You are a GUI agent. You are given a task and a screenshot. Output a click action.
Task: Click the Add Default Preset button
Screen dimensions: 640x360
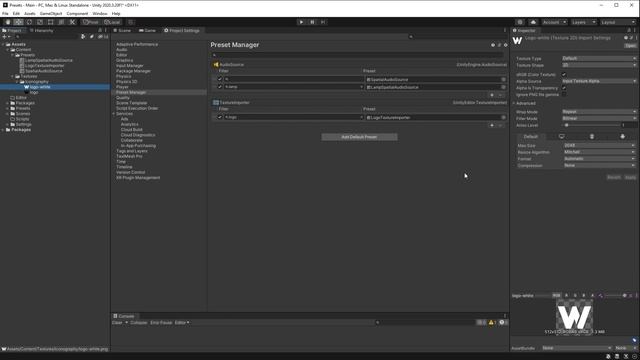tap(359, 137)
